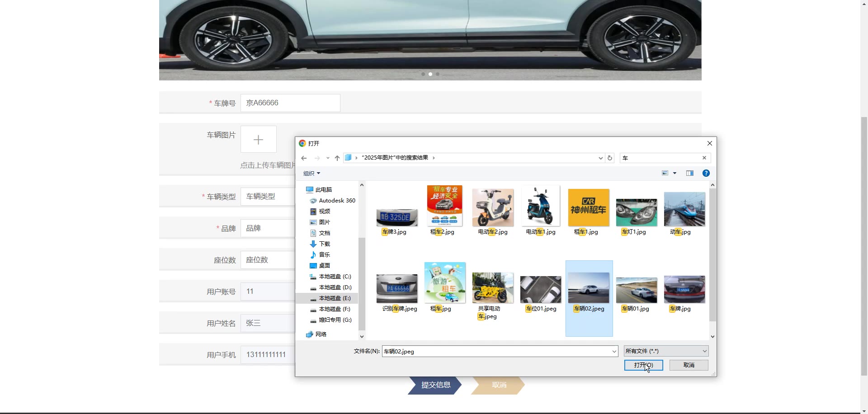
Task: Clear the search box text
Action: (x=704, y=158)
